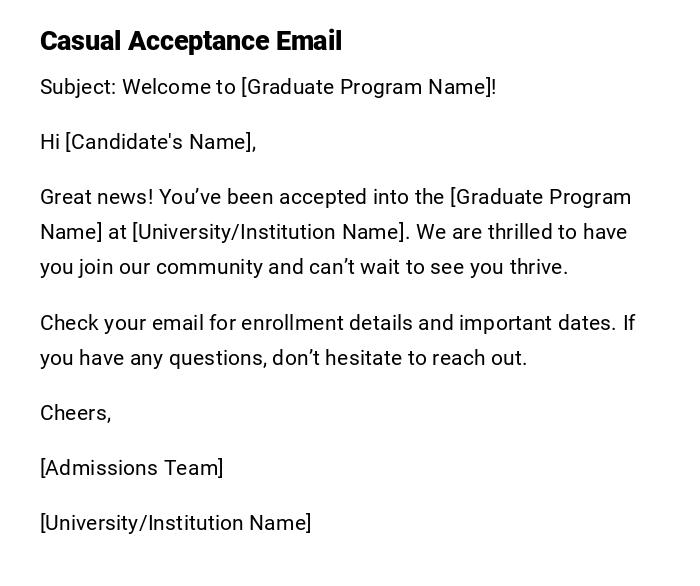700x586 pixels.
Task: Click the word "questions"
Action: pos(216,358)
